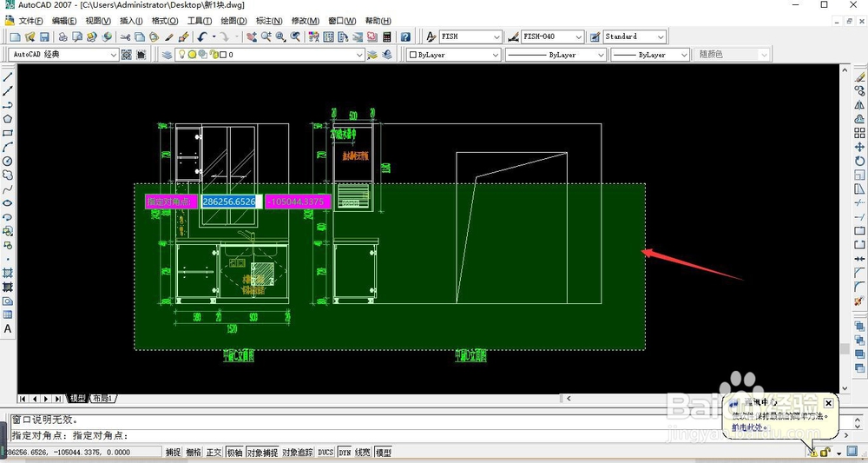The width and height of the screenshot is (868, 463).
Task: Switch to the 布局1 layout tab
Action: pyautogui.click(x=102, y=398)
